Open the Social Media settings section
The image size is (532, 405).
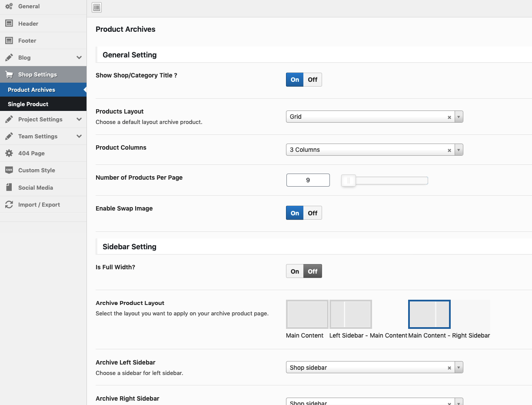[x=36, y=187]
